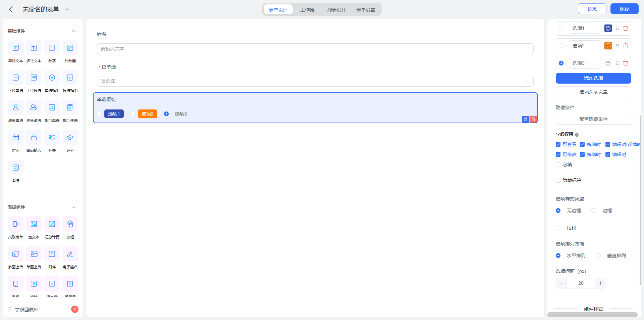Delete 选项2 with its trash icon
This screenshot has width=644, height=320.
point(626,46)
